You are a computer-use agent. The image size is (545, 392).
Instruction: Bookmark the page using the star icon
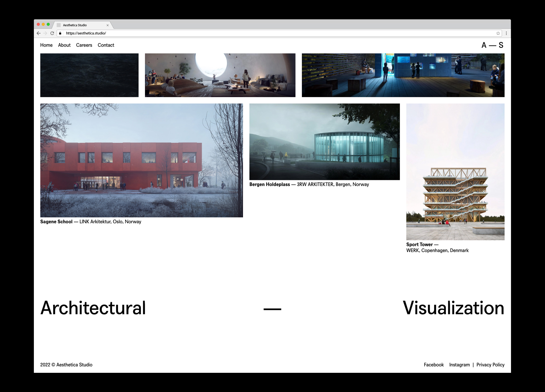tap(498, 33)
